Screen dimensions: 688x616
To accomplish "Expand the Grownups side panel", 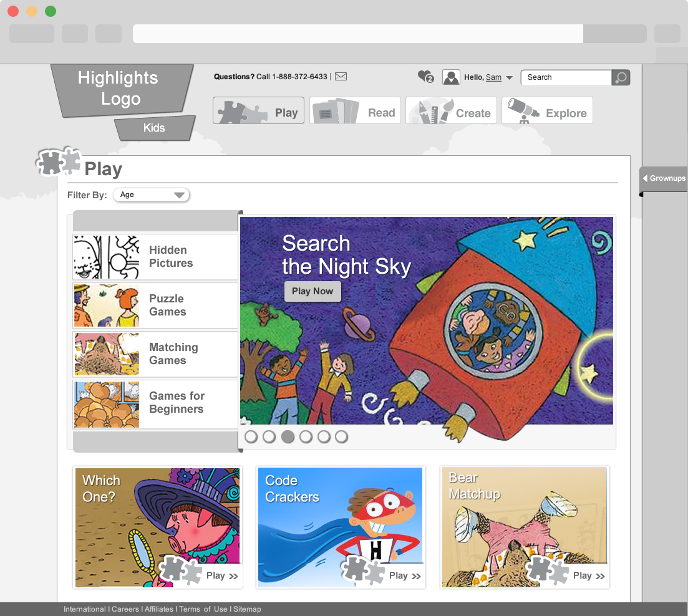I will coord(664,178).
